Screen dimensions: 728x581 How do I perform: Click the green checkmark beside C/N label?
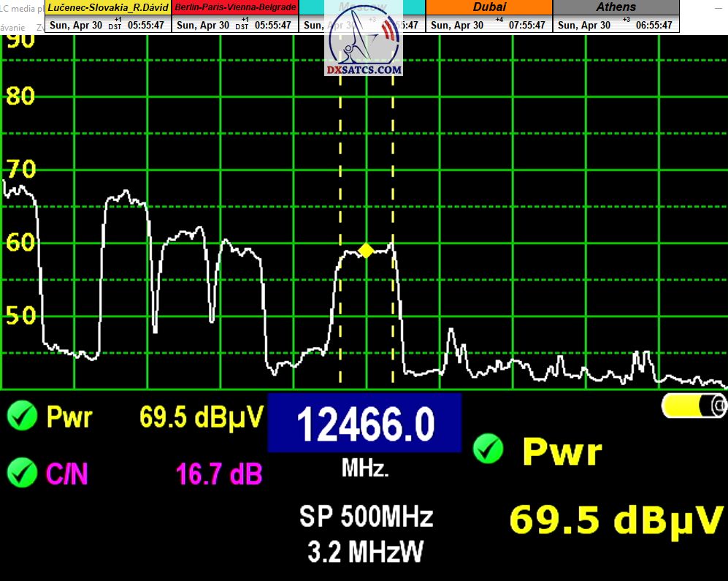tap(22, 474)
